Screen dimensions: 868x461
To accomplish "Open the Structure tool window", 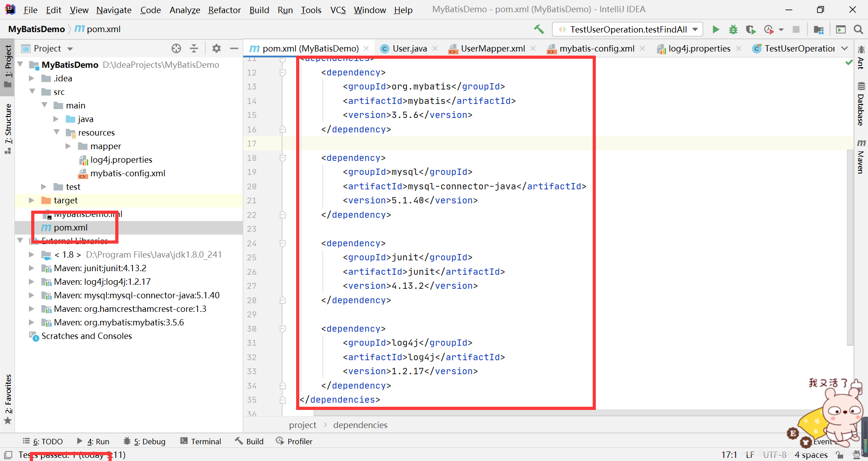I will click(8, 128).
